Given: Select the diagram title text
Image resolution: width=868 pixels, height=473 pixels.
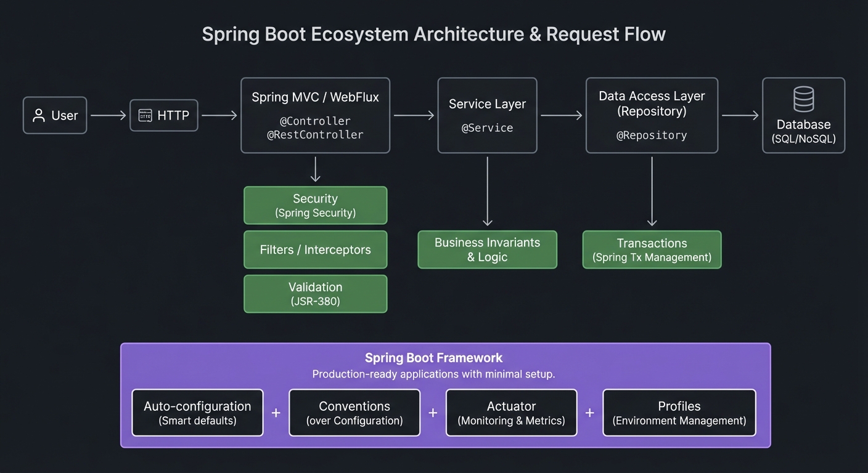Looking at the screenshot, I should 433,34.
